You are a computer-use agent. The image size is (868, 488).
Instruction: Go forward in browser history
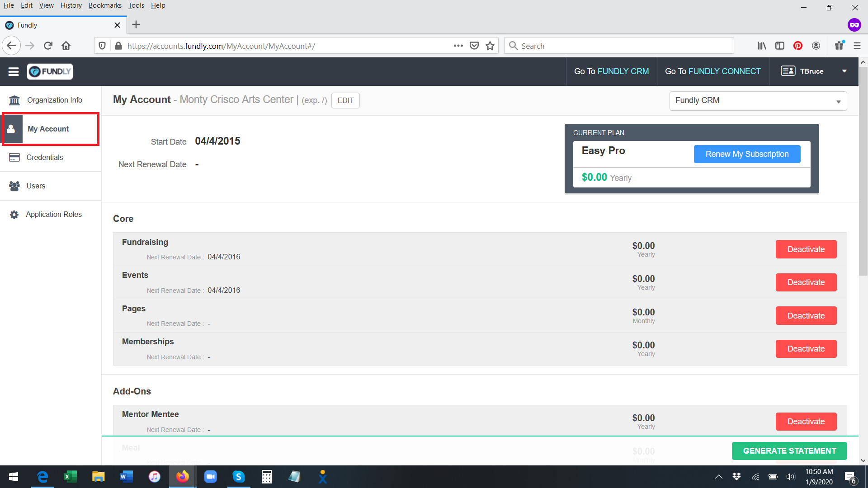pos(30,46)
